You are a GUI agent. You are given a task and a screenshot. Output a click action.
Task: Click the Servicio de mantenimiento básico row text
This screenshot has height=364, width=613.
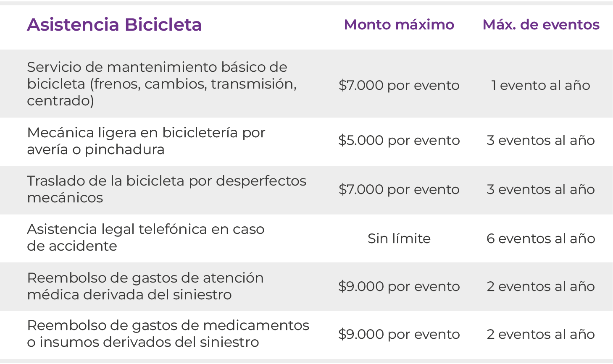click(x=162, y=84)
